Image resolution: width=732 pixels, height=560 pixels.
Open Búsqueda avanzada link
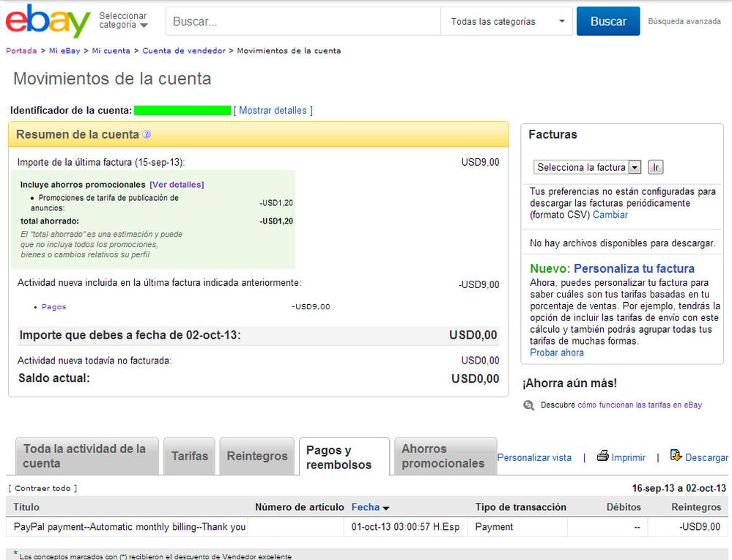pos(684,21)
